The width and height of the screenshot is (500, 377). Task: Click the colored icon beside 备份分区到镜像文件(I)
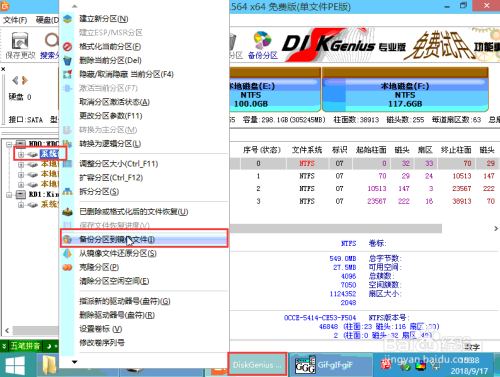coord(68,239)
